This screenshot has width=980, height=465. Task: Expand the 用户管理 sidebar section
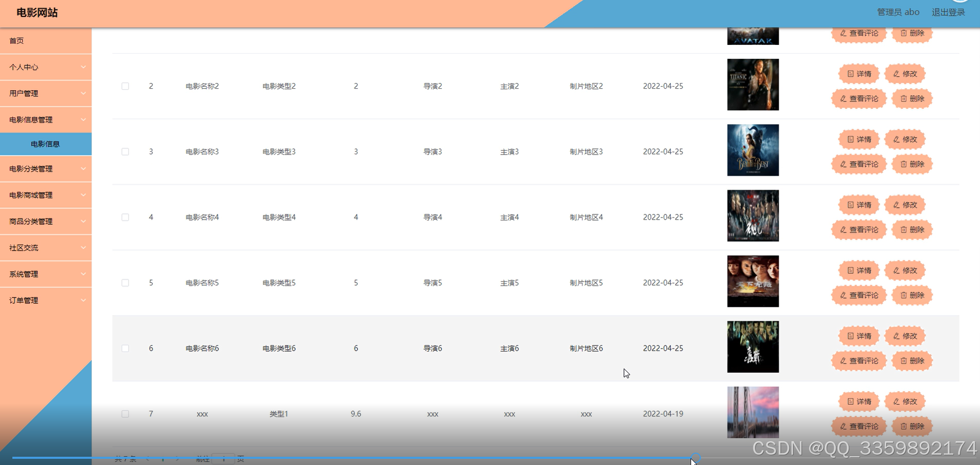click(45, 93)
